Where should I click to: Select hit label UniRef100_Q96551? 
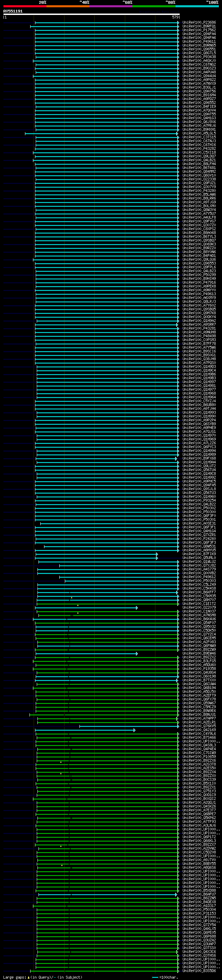pos(199,49)
